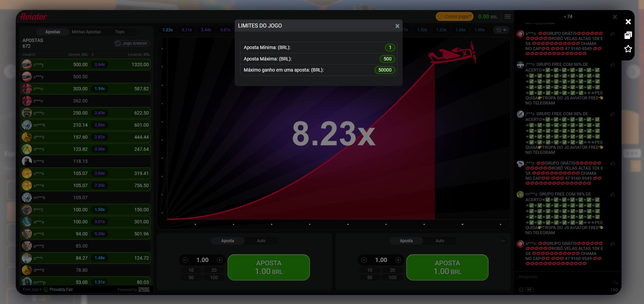Select 1.52x multiplier in history bar
Image resolution: width=644 pixels, height=304 pixels.
(x=422, y=30)
